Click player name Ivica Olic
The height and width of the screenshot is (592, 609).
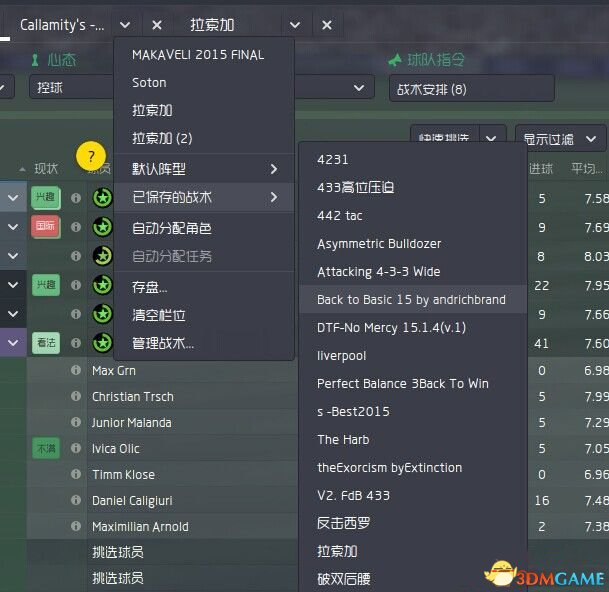click(x=116, y=449)
